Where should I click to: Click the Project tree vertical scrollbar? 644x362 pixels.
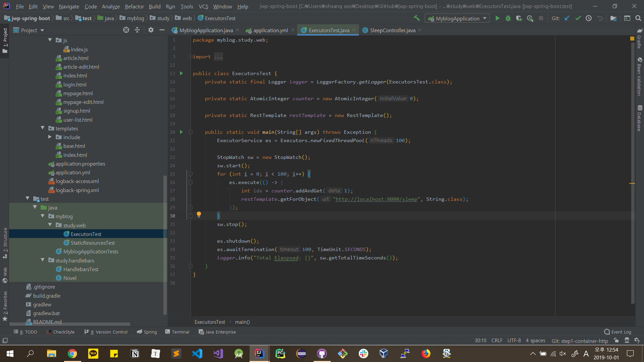165,245
